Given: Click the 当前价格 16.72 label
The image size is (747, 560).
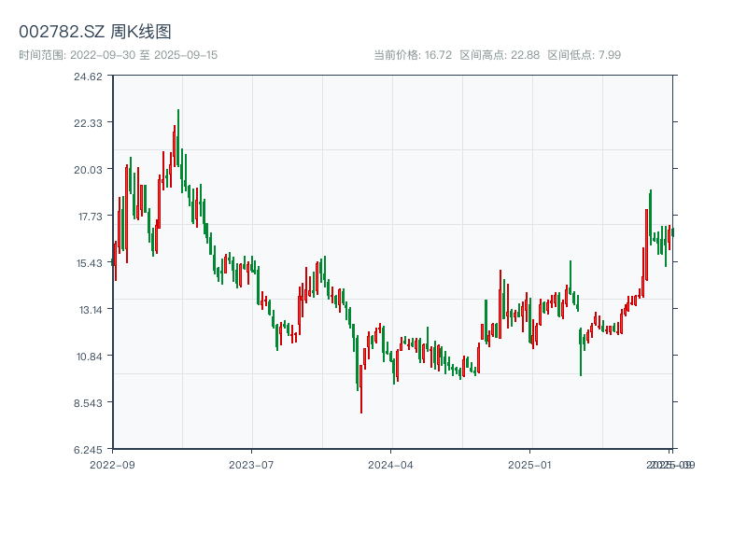Looking at the screenshot, I should coord(413,55).
